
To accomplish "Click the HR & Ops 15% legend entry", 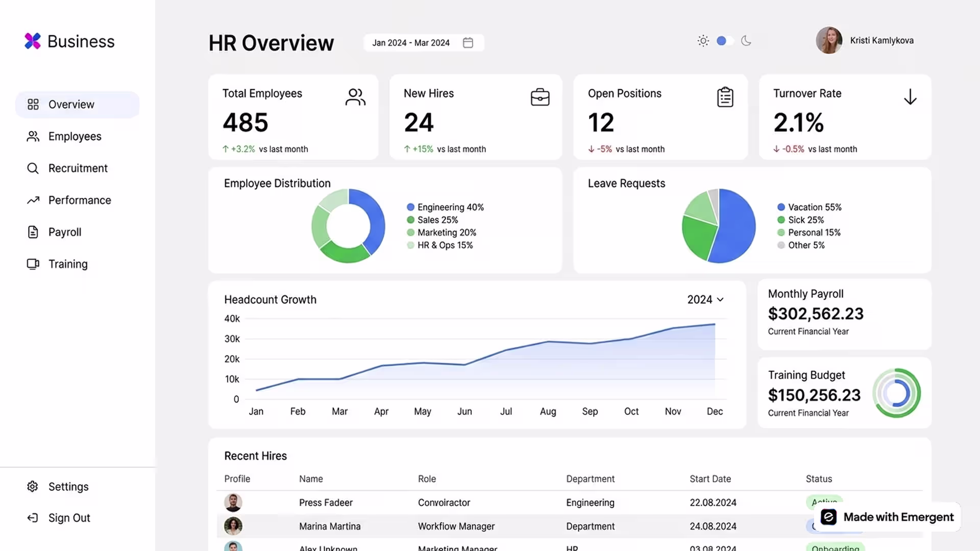I will tap(439, 245).
